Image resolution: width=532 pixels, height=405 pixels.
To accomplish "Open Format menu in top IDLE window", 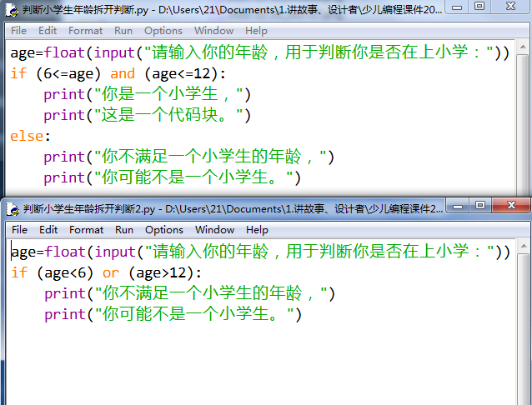I will [x=85, y=31].
